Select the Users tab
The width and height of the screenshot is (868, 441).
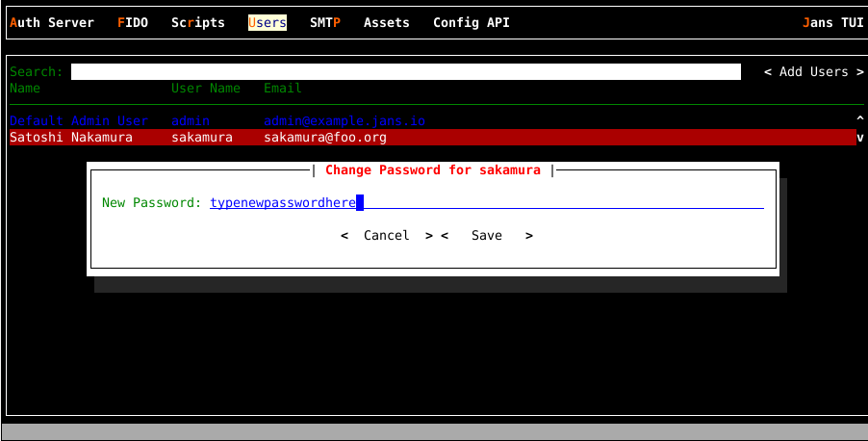267,22
